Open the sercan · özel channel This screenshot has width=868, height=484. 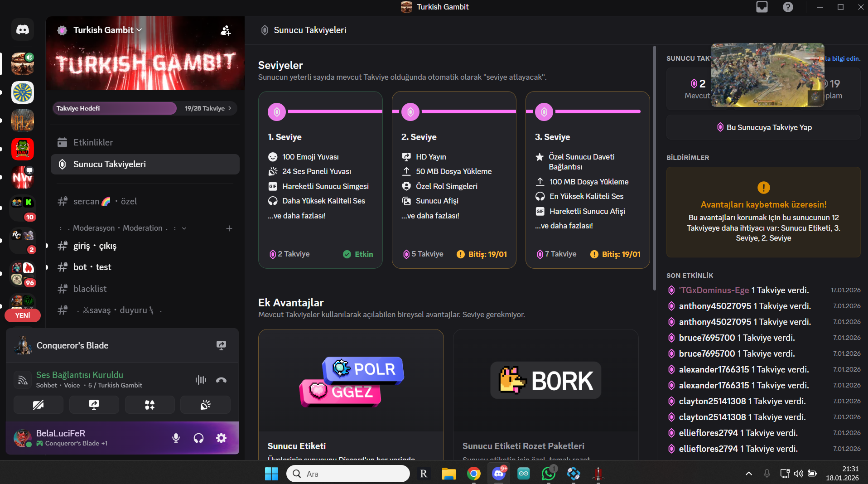tap(145, 201)
